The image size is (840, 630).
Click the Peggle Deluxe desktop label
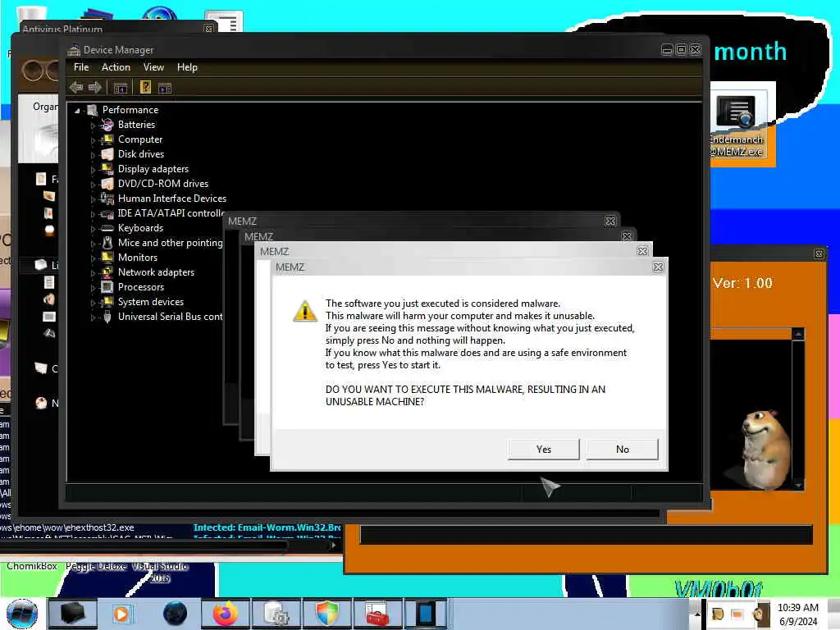coord(97,566)
